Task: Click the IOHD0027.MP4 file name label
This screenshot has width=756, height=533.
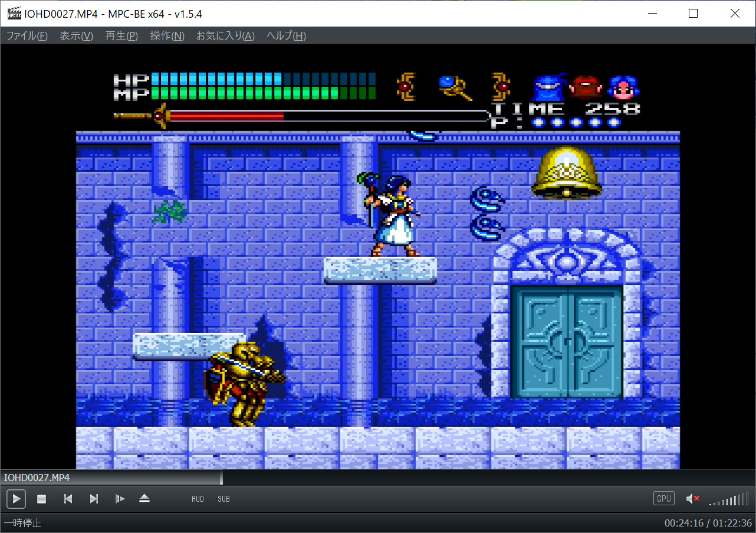Action: click(x=37, y=478)
